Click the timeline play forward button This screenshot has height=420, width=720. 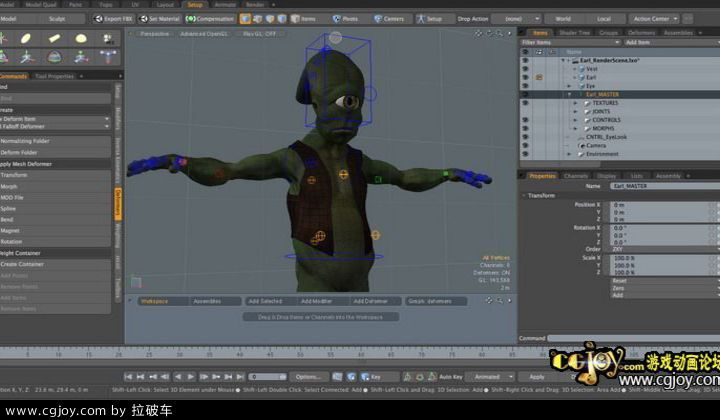[x=191, y=376]
